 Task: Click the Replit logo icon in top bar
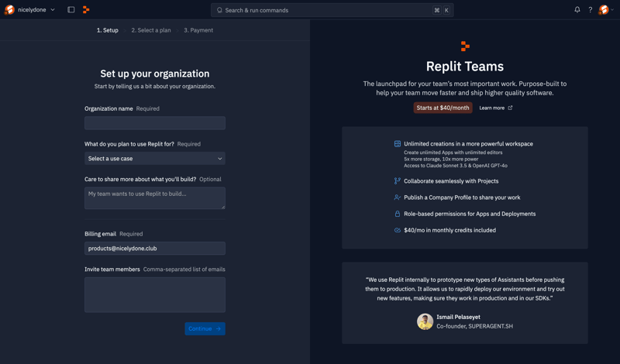tap(86, 9)
